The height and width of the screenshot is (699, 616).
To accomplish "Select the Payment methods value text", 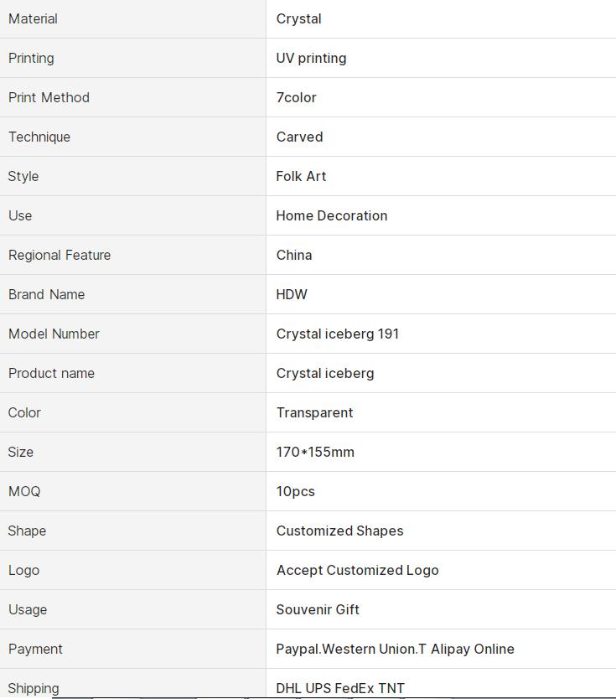I will 395,649.
